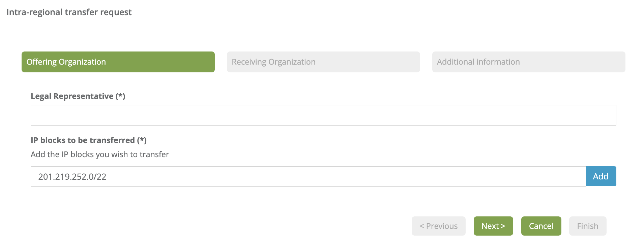Activate the green Offering Organization tab

(x=118, y=62)
